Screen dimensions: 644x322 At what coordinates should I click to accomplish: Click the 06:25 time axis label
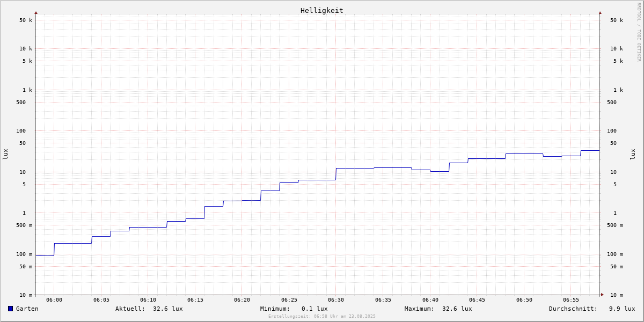[289, 299]
